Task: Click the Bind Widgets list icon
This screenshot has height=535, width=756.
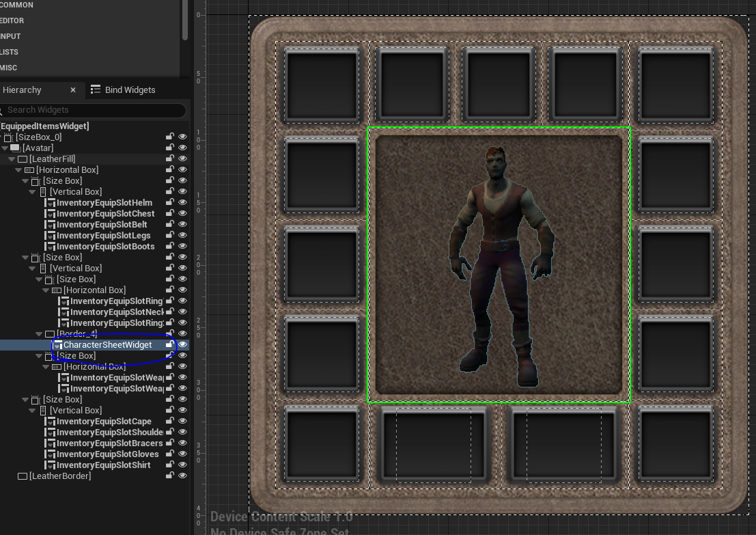Action: pyautogui.click(x=96, y=90)
